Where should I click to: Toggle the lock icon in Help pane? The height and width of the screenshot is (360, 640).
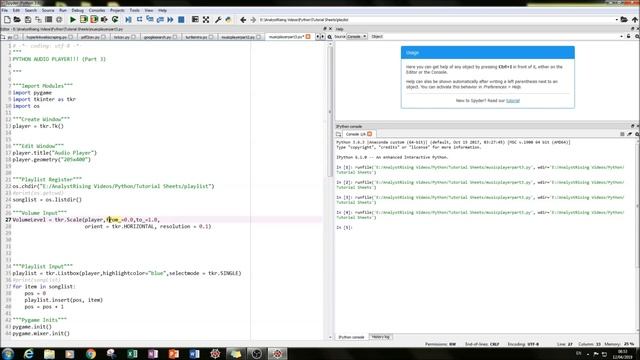tap(629, 36)
